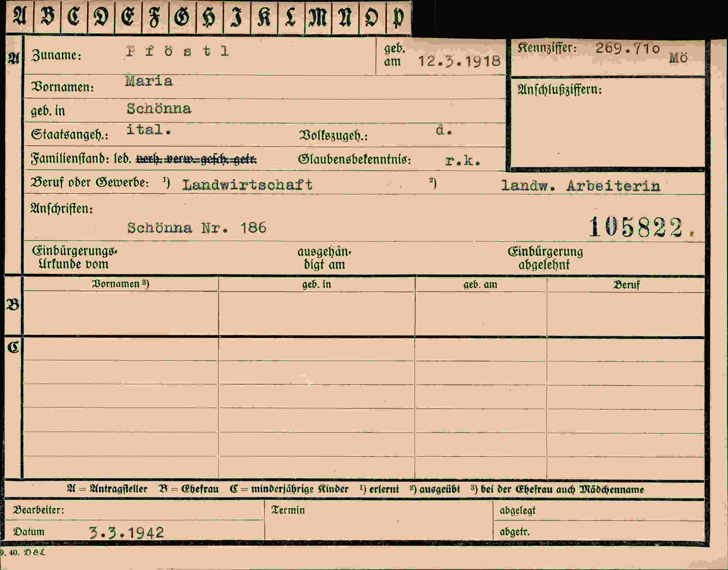This screenshot has height=570, width=728.
Task: Click the legend text 'A = Antragsteller'
Action: (x=107, y=489)
